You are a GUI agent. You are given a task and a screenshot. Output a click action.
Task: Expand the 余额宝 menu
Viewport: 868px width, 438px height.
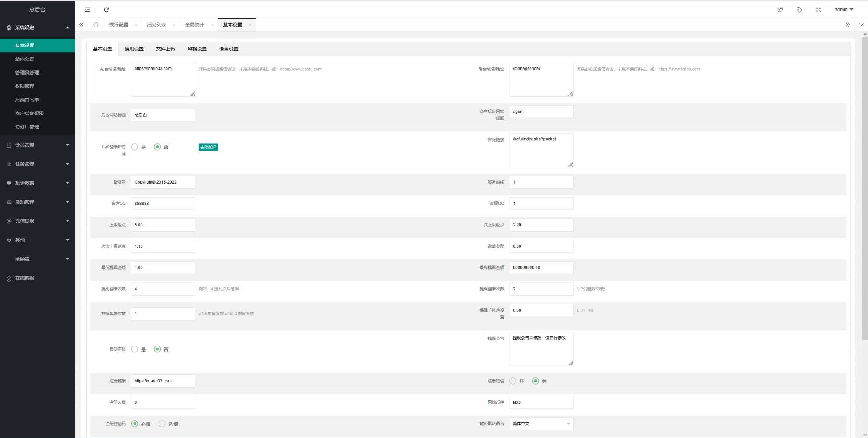[x=67, y=259]
